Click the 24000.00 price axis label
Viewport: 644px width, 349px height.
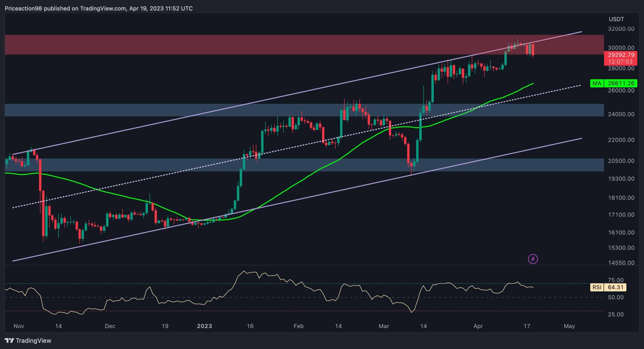(x=621, y=114)
